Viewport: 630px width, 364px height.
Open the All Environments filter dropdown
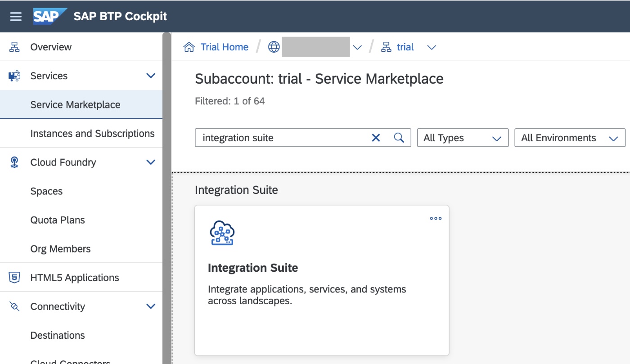pyautogui.click(x=570, y=138)
